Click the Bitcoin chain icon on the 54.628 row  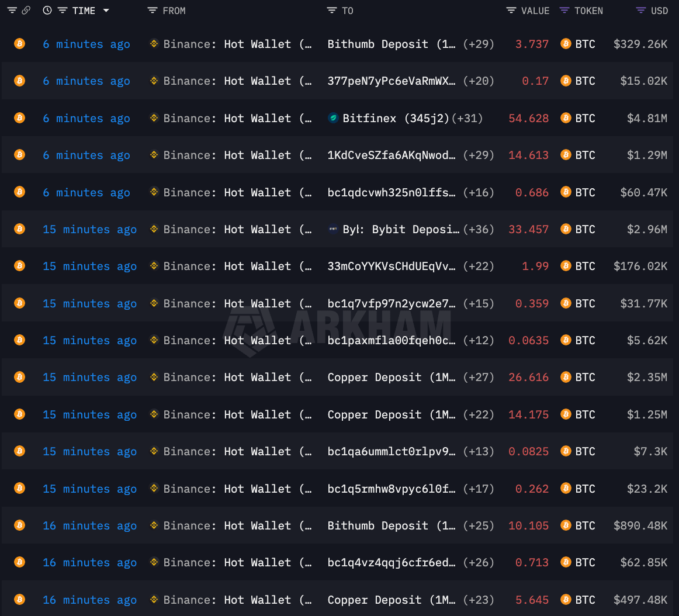(x=19, y=118)
